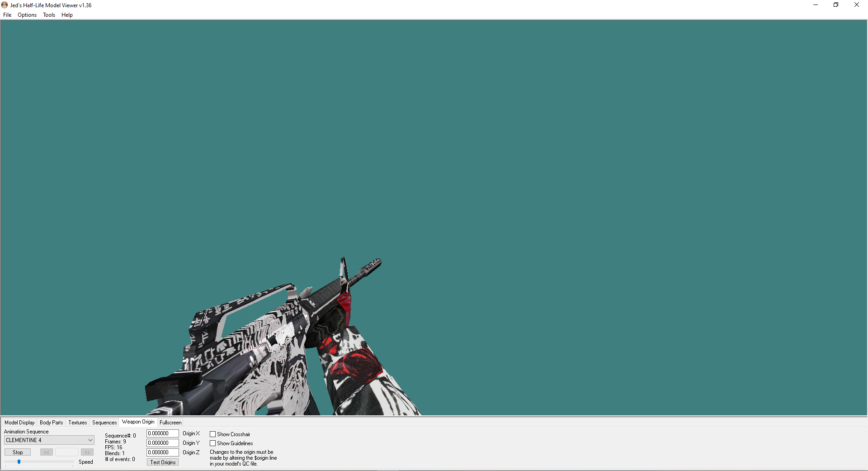Click the 'Sequence#: 0' readout
This screenshot has width=868, height=471.
point(120,436)
